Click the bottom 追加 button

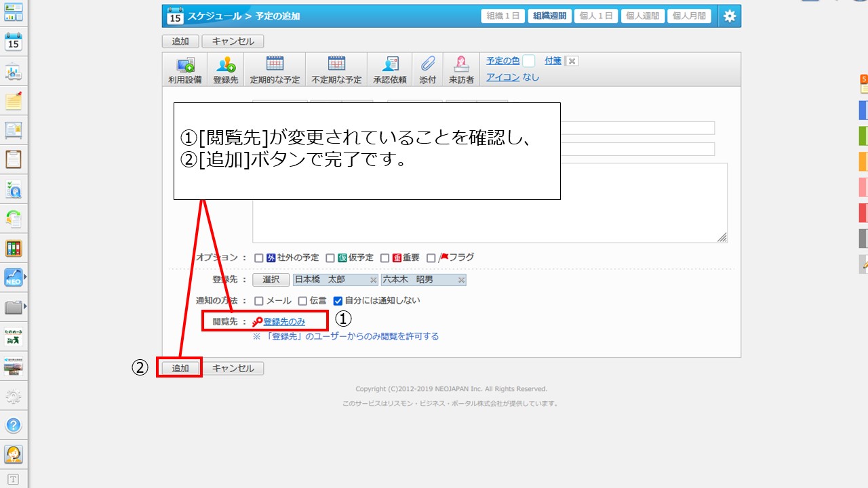click(180, 368)
